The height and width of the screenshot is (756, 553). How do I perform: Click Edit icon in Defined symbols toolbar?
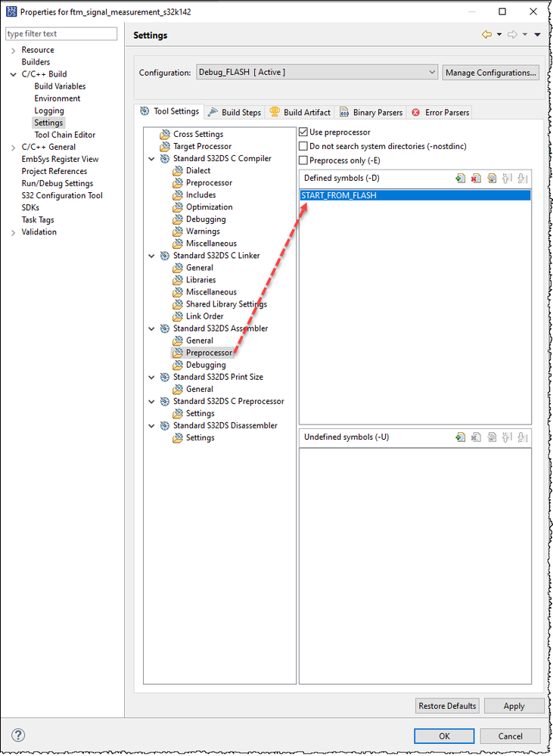pos(491,179)
